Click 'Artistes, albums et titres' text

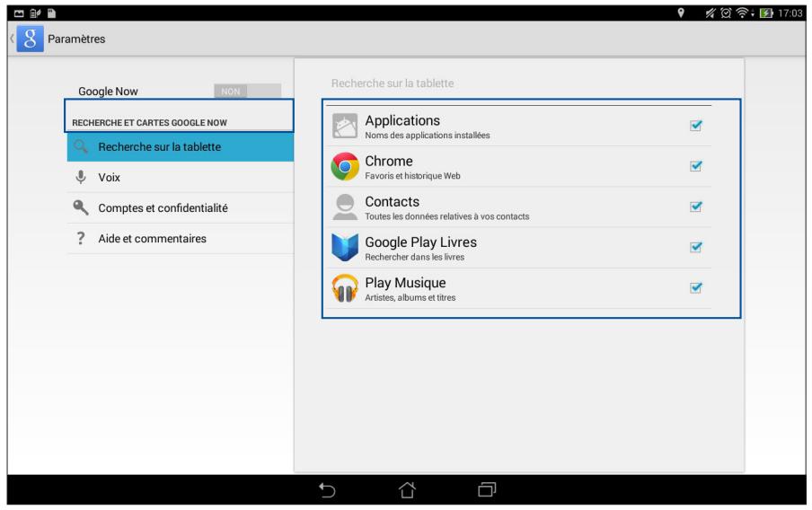[x=410, y=297]
